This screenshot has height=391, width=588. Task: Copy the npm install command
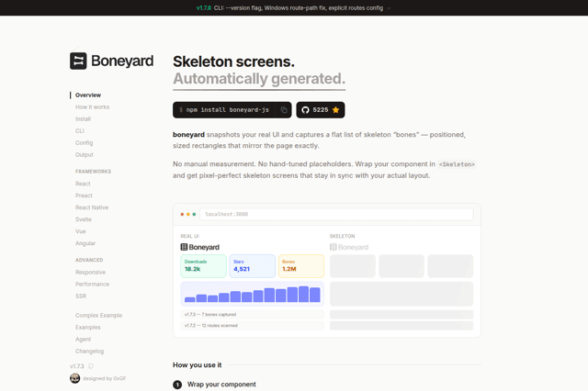[x=284, y=110]
